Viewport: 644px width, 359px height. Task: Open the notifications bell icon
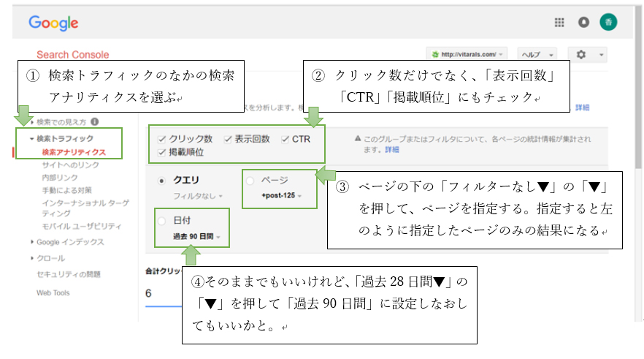pos(583,22)
